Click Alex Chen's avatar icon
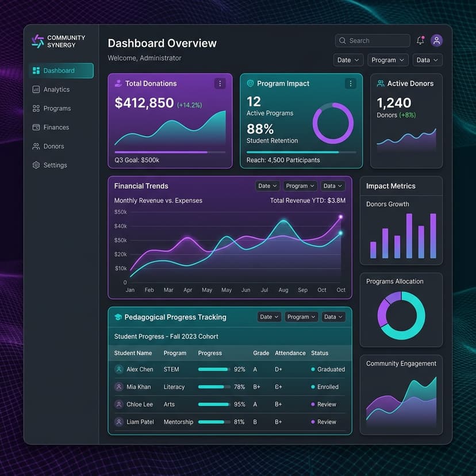The width and height of the screenshot is (476, 476). (x=119, y=370)
